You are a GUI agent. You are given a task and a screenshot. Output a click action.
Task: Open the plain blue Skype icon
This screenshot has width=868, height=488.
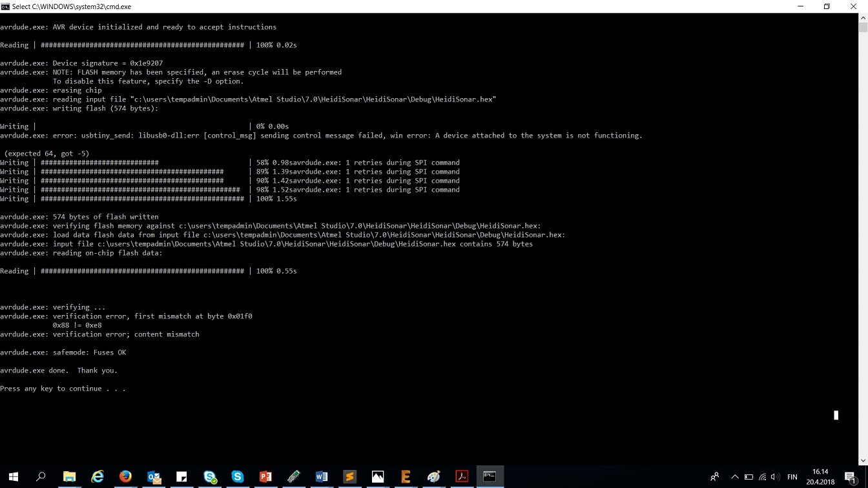[238, 477]
